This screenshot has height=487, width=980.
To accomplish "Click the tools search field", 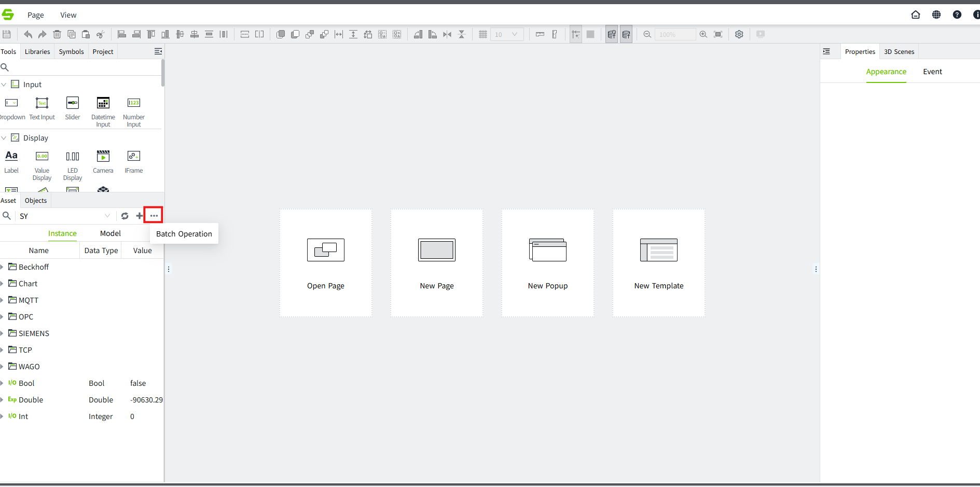I will coord(83,67).
